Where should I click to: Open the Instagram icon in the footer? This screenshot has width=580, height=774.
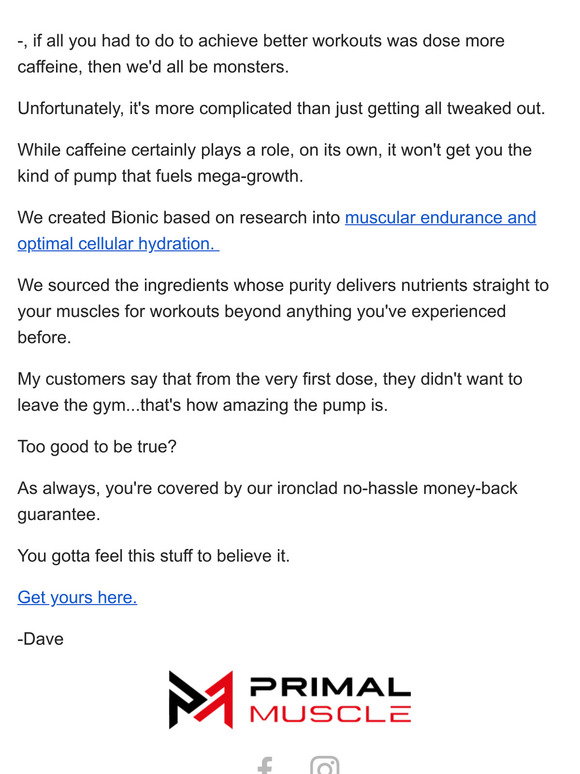tap(324, 765)
